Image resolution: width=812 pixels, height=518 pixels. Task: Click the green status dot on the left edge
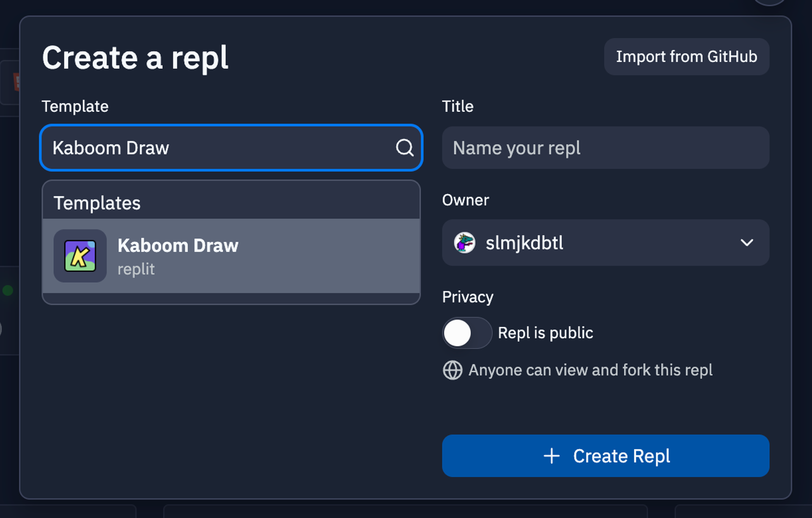tap(7, 291)
